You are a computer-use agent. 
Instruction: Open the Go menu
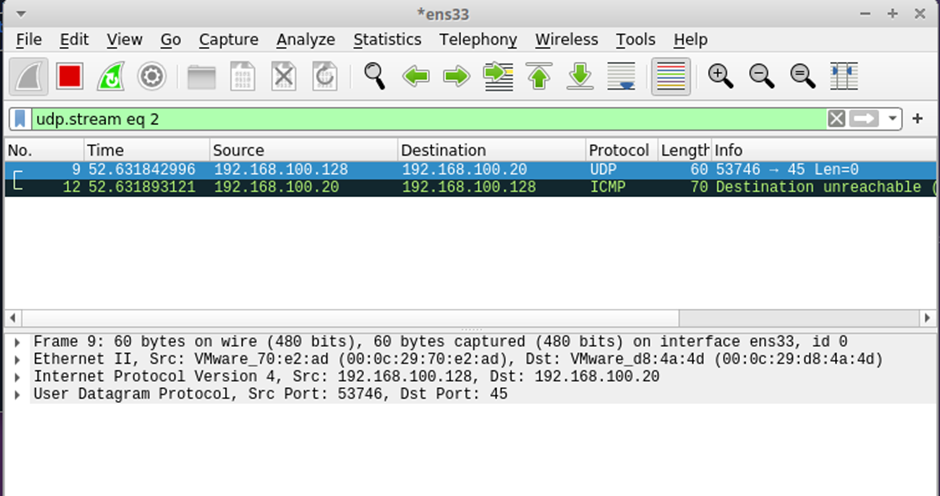pos(170,40)
